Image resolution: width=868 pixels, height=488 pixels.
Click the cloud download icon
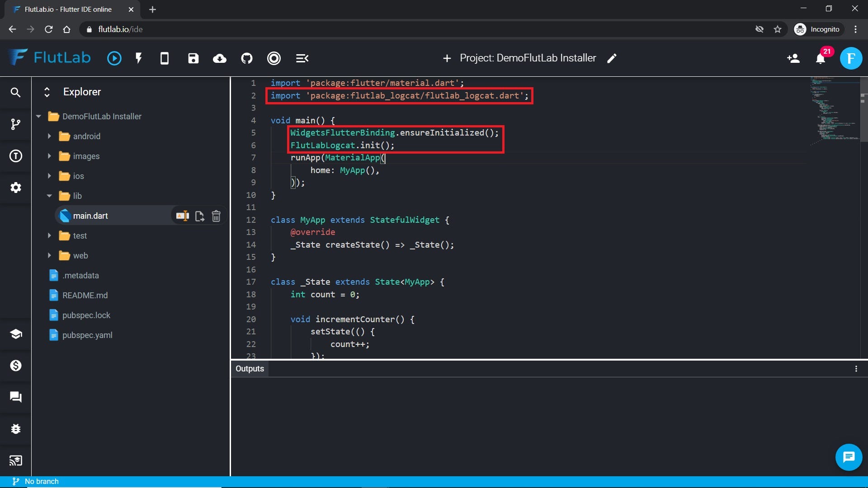(x=220, y=58)
